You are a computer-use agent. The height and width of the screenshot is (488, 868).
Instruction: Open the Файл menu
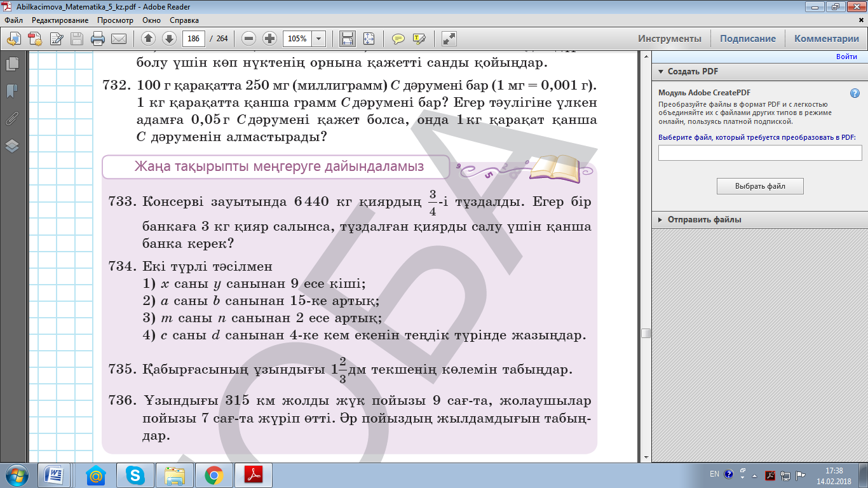click(x=13, y=20)
